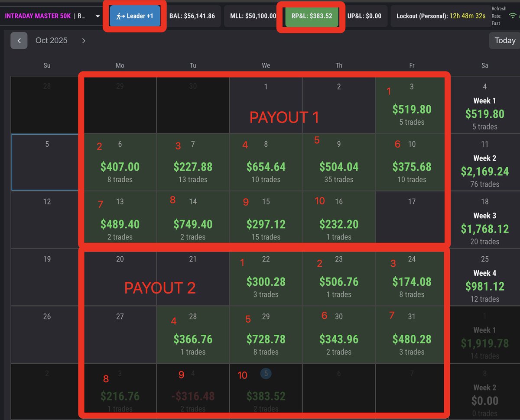Select Oct 30 cell with $343.96
Viewport: 520px width, 420px height.
tap(339, 334)
